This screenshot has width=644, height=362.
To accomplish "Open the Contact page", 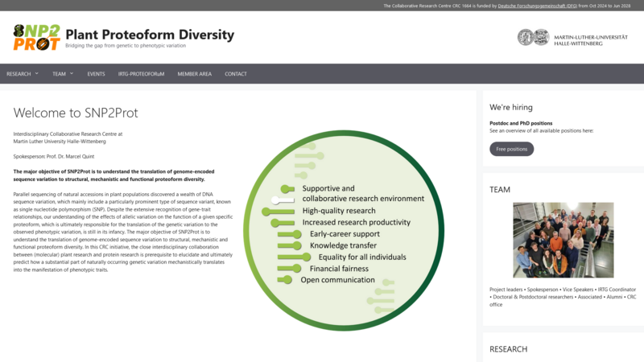I will [x=236, y=74].
